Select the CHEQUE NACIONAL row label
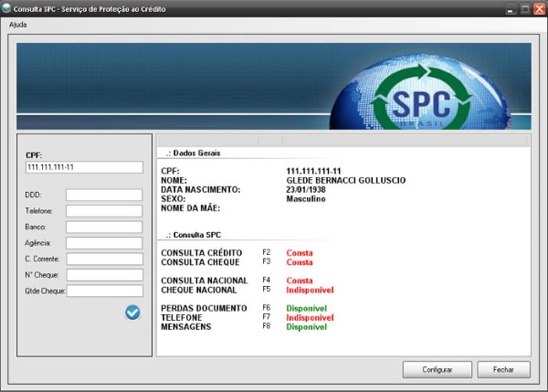The height and width of the screenshot is (392, 548). (x=198, y=290)
